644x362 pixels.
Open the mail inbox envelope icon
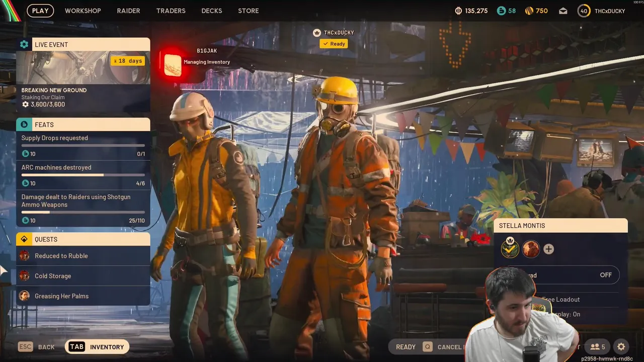point(563,11)
